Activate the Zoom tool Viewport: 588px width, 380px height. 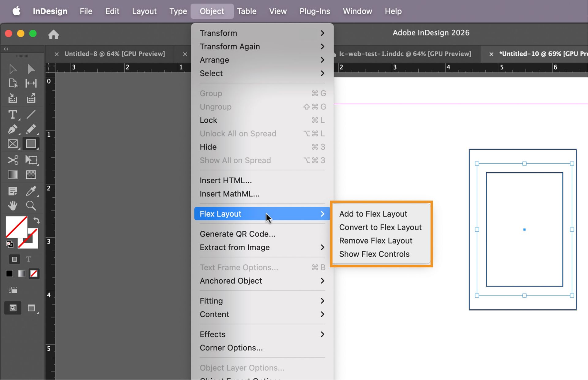click(31, 206)
